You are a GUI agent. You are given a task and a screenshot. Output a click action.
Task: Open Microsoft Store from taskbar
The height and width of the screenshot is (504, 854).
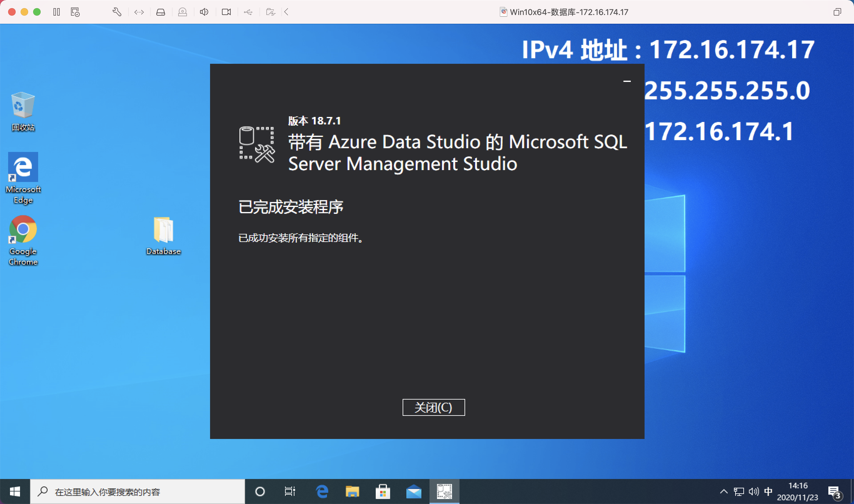click(383, 491)
